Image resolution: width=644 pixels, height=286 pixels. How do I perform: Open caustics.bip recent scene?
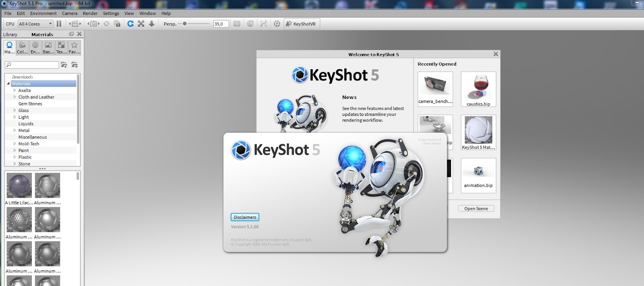478,89
